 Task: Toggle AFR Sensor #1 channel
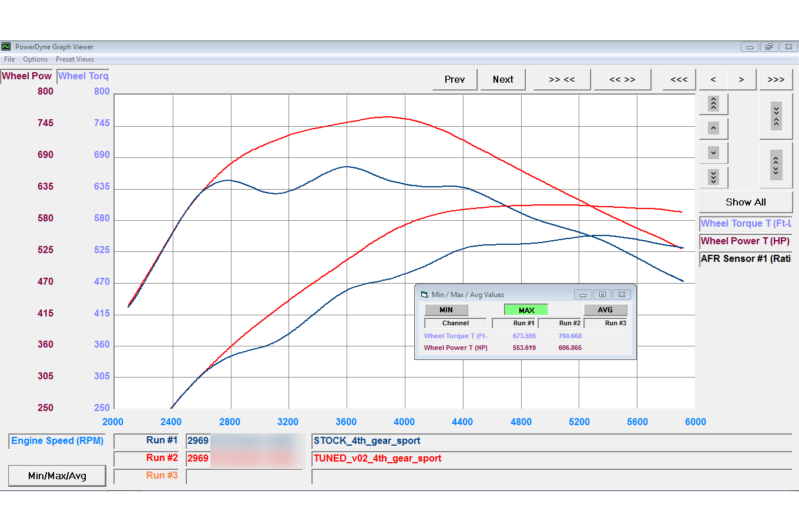click(x=745, y=259)
